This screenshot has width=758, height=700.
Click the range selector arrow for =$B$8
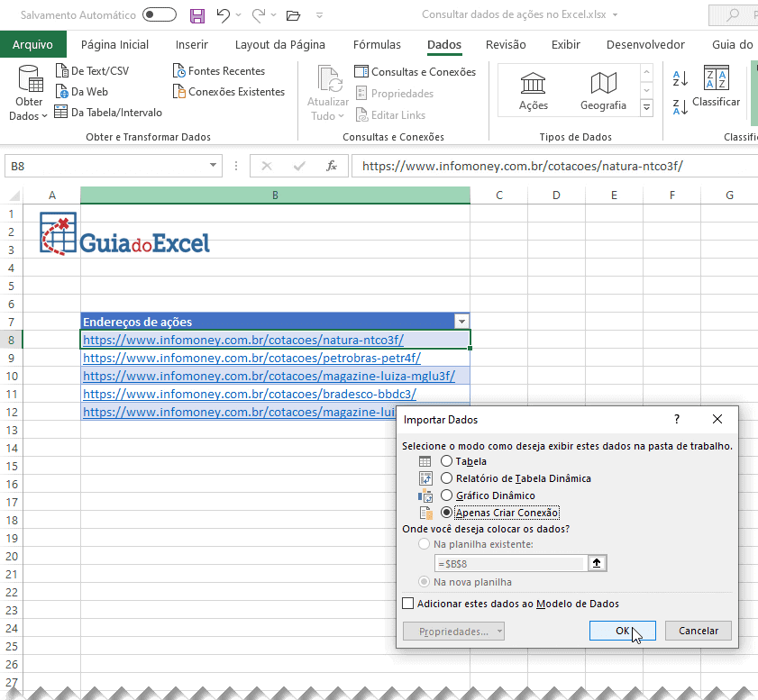597,563
